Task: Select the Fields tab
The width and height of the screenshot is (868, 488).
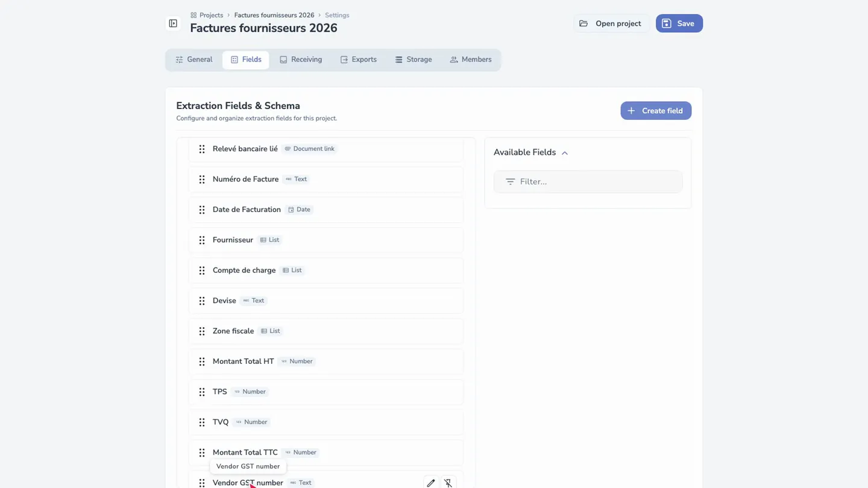Action: click(x=246, y=60)
